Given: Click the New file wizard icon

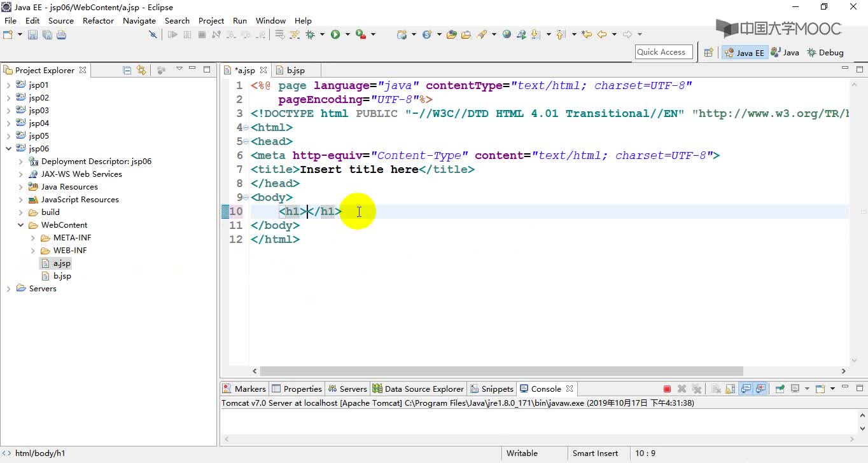Looking at the screenshot, I should (x=8, y=34).
